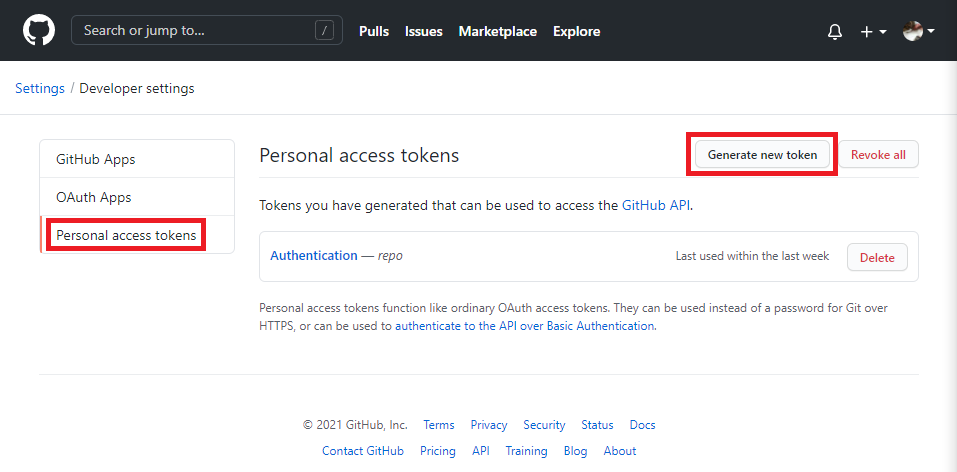957x472 pixels.
Task: Open Explore in top navigation
Action: tap(576, 31)
